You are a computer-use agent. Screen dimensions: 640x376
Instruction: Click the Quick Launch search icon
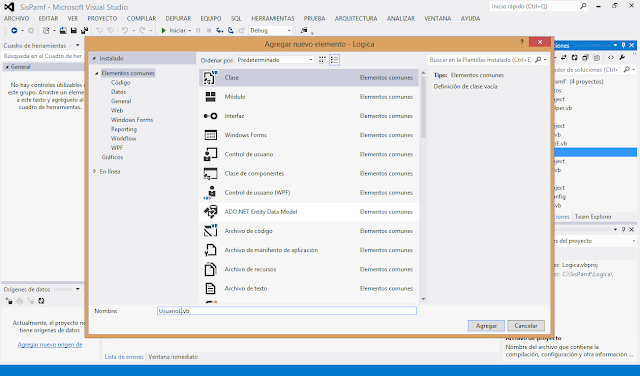pos(583,6)
